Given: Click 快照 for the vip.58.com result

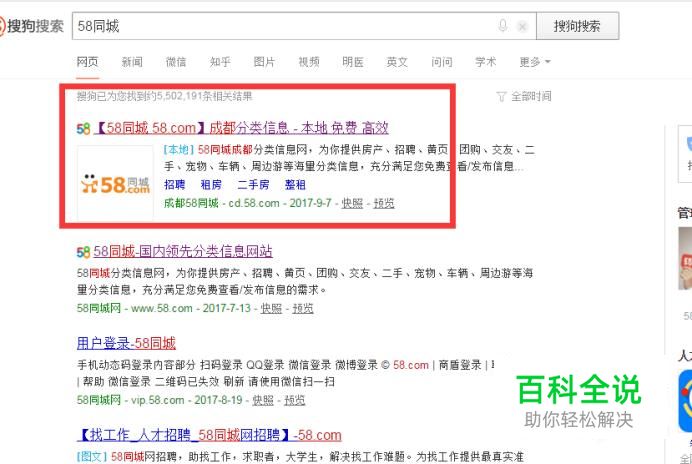Looking at the screenshot, I should 263,400.
